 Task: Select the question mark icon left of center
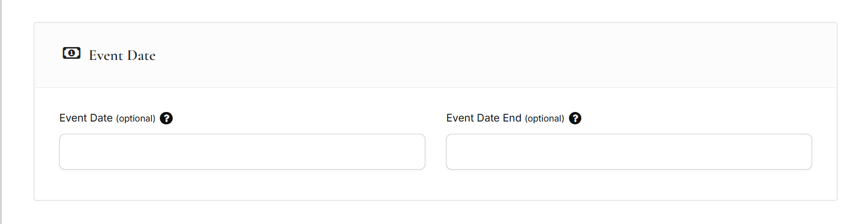(166, 119)
